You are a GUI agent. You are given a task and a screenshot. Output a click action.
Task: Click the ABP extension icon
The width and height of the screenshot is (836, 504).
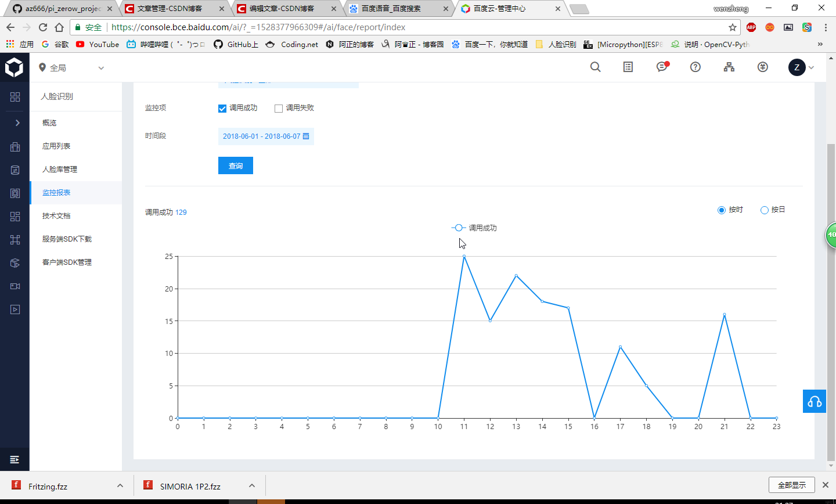click(751, 27)
